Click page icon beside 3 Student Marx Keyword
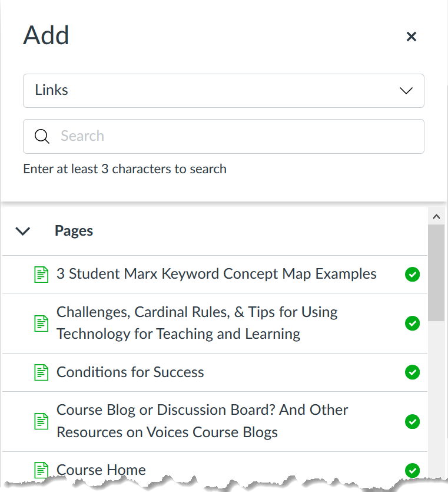 (41, 275)
